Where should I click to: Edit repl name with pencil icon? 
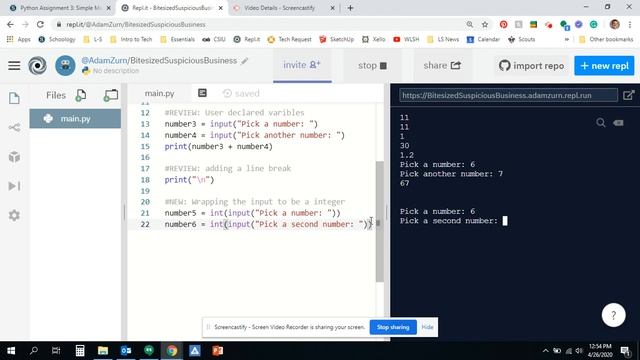point(244,61)
